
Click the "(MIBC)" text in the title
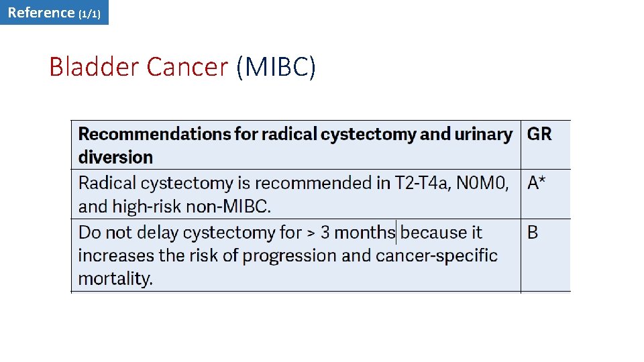[276, 67]
